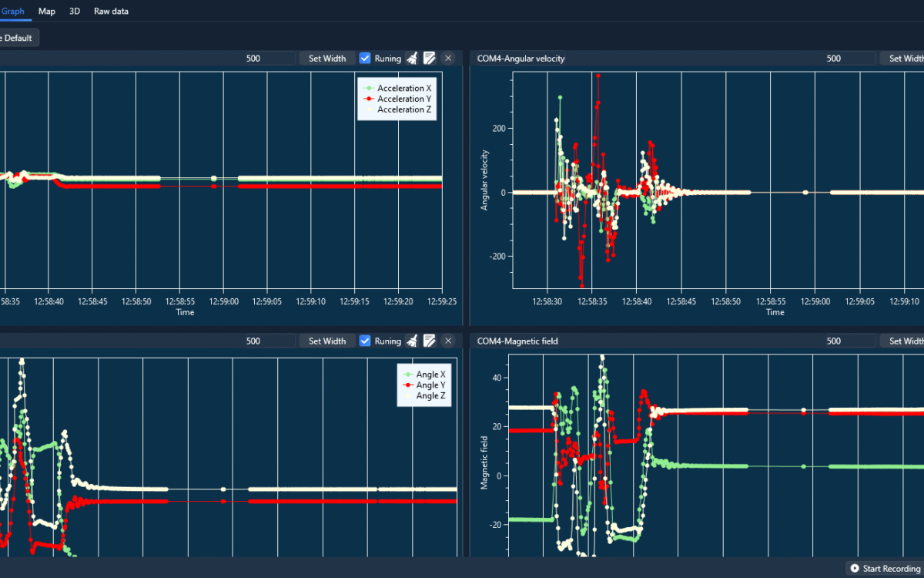Clear the angle graph with the broom icon
Screen dimensions: 924x578
[x=412, y=341]
